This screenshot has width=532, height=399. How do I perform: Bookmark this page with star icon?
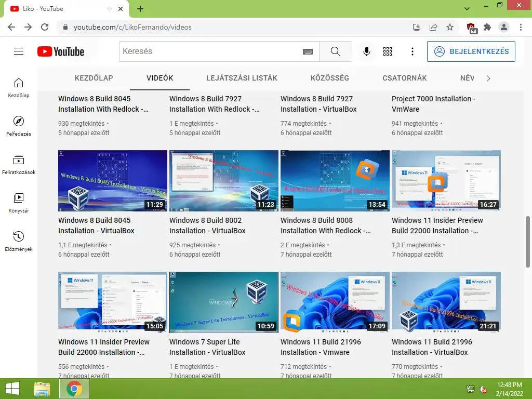pyautogui.click(x=450, y=27)
